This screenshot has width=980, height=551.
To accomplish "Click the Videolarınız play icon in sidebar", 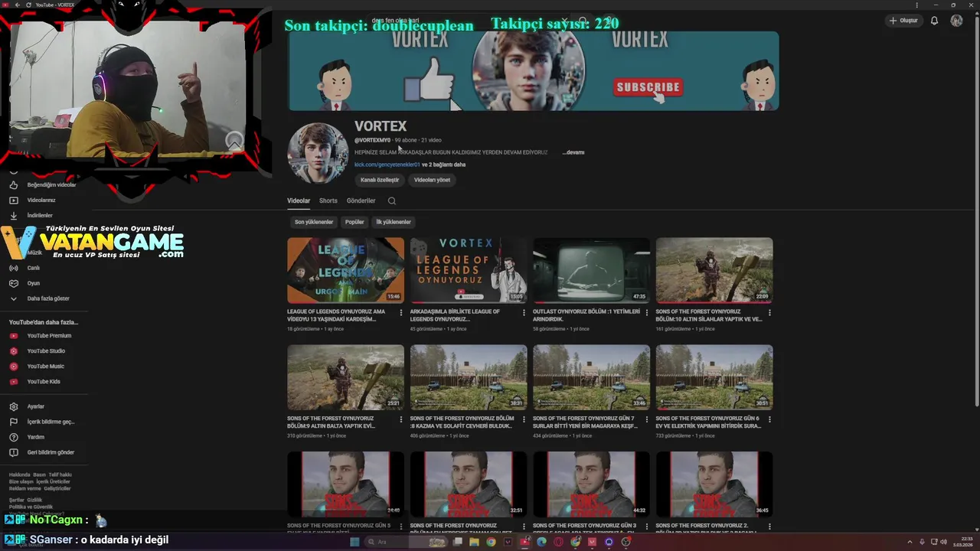I will coord(13,200).
